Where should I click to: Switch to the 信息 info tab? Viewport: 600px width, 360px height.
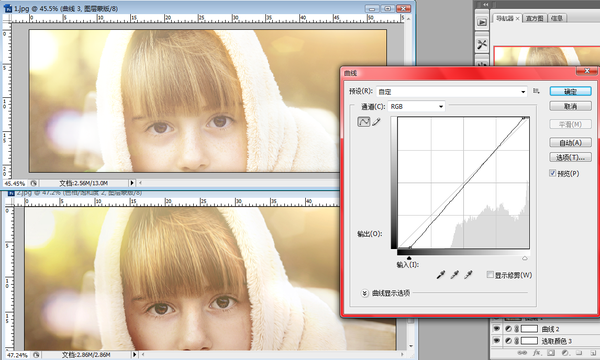tap(557, 18)
